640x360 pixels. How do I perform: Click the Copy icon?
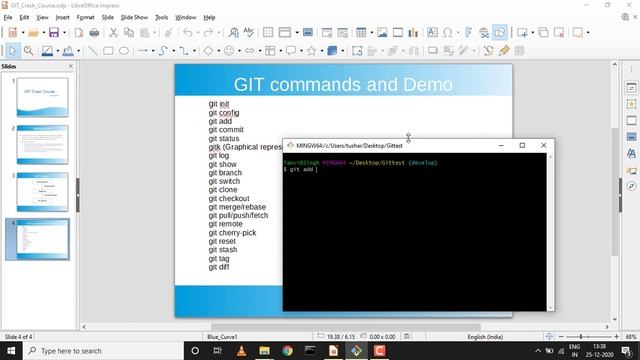point(129,32)
